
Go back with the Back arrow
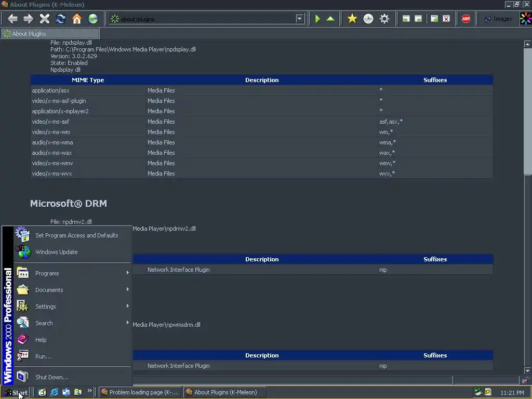click(x=12, y=19)
